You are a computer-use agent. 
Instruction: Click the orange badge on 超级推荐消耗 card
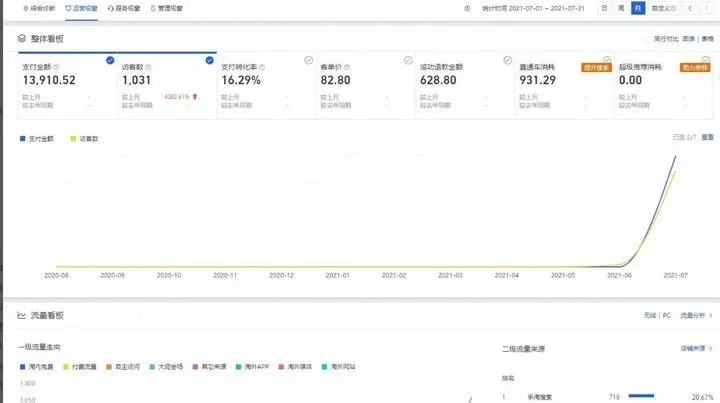[695, 67]
